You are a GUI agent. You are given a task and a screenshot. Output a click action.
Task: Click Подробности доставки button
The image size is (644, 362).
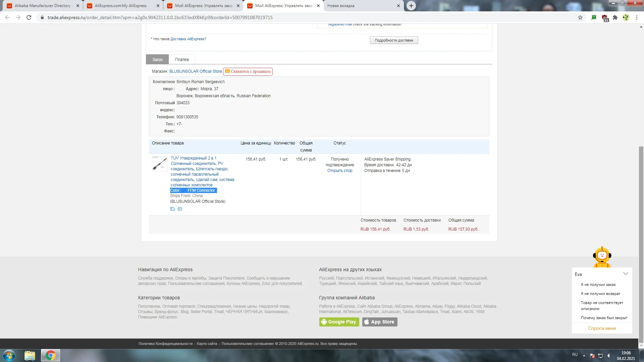click(394, 40)
